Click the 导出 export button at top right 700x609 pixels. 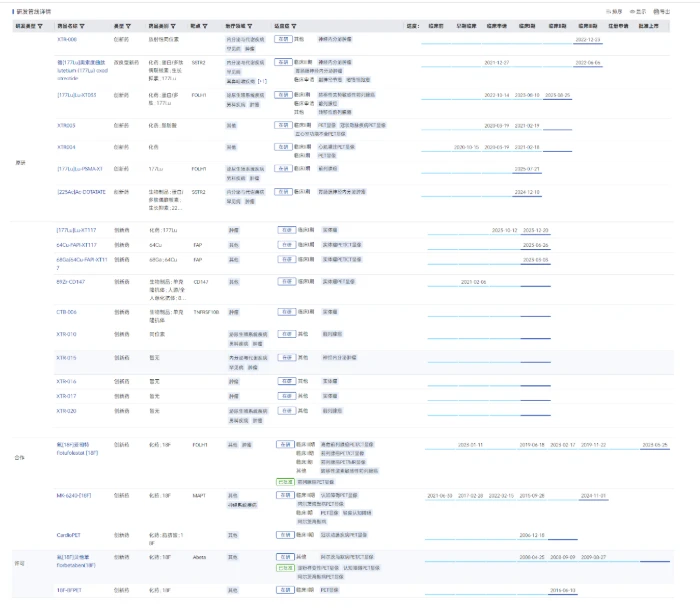click(x=662, y=12)
